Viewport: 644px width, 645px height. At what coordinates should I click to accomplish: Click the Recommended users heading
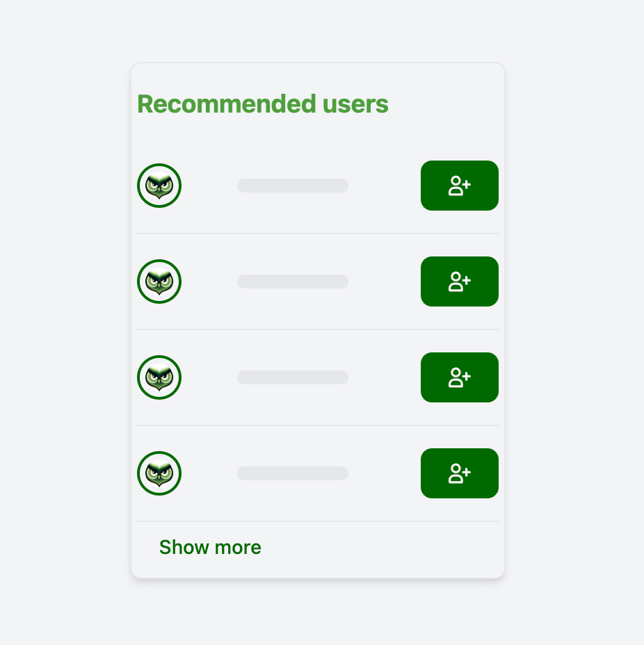click(264, 104)
